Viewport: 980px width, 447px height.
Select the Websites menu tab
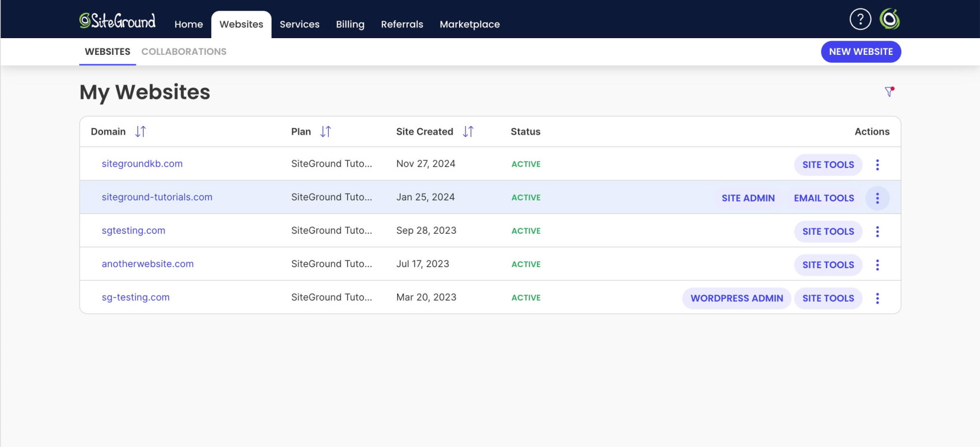(x=241, y=24)
